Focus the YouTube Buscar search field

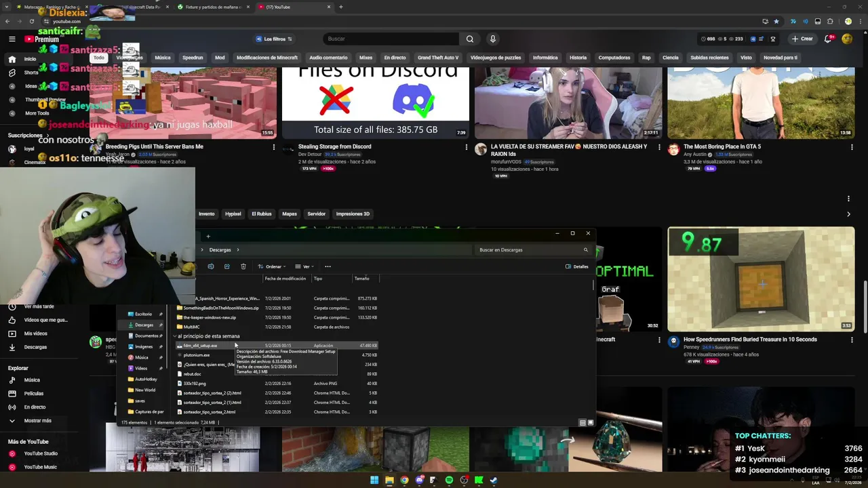(x=391, y=39)
